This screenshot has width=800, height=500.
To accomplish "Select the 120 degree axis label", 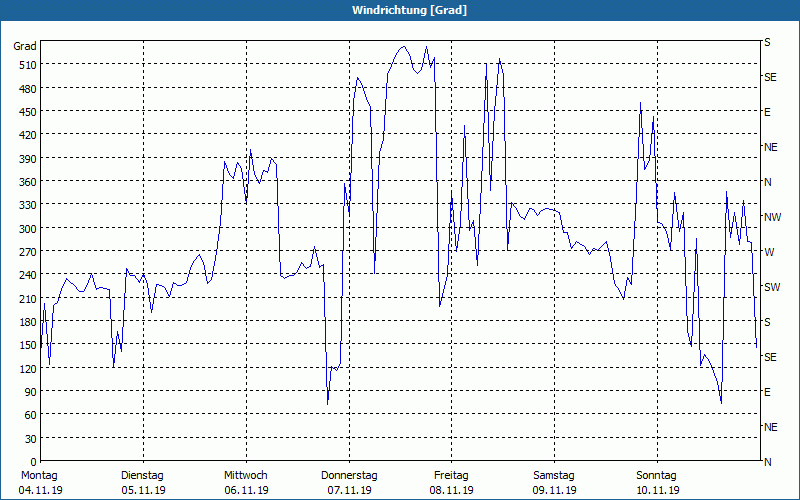I will (28, 369).
